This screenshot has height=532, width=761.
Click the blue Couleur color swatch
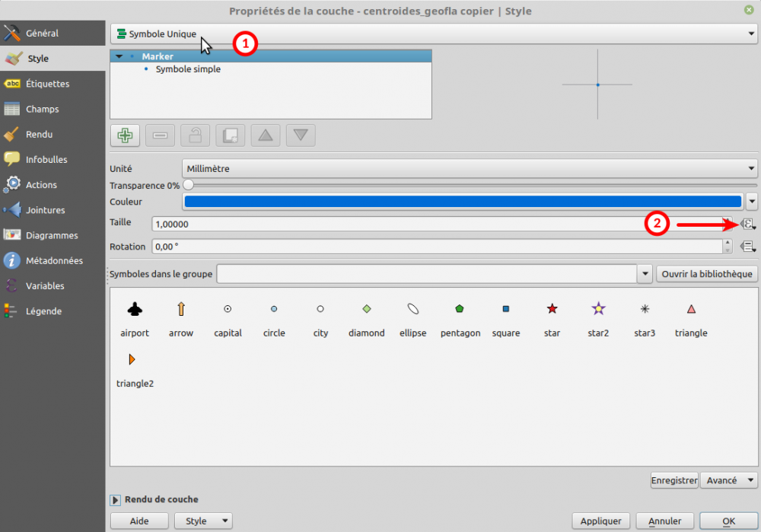pos(463,202)
